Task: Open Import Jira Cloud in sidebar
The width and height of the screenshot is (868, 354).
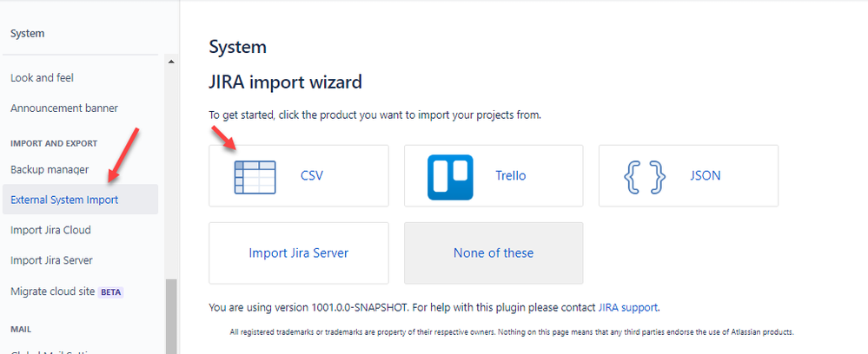Action: (50, 230)
